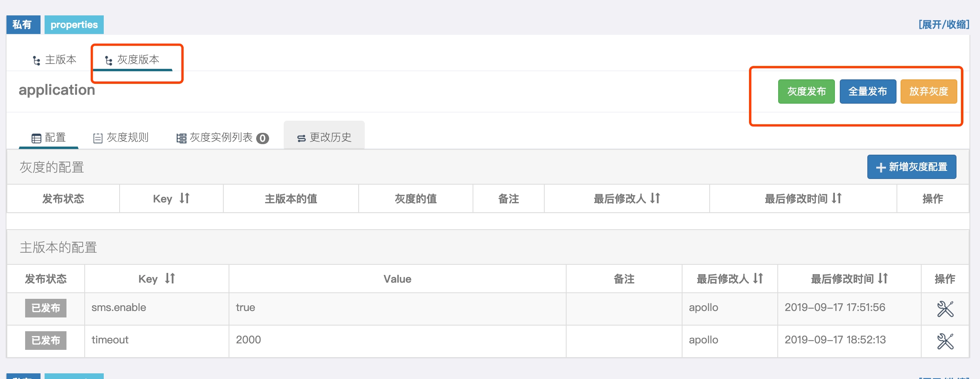The image size is (980, 379).
Task: Open the 灰度规则 tab
Action: coord(121,138)
